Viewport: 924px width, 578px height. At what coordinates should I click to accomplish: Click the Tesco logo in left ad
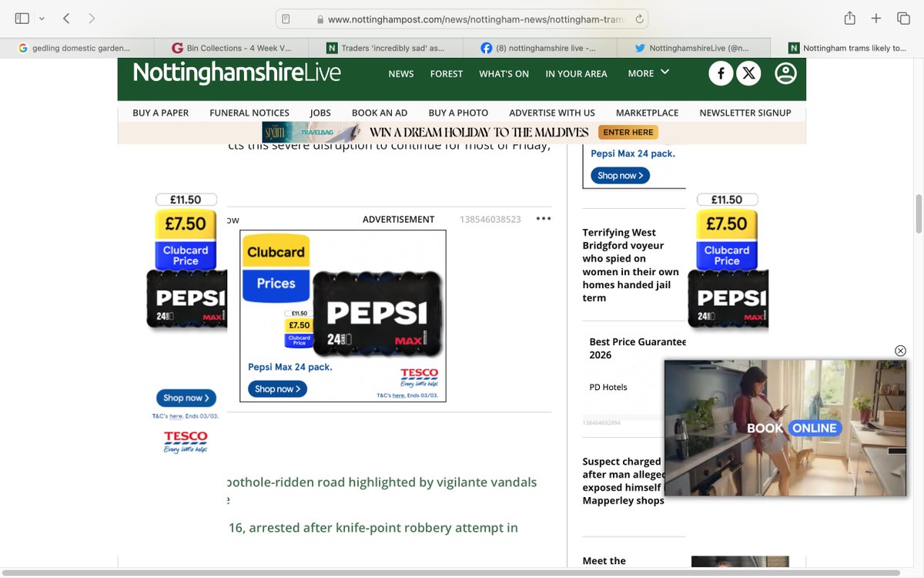point(186,442)
